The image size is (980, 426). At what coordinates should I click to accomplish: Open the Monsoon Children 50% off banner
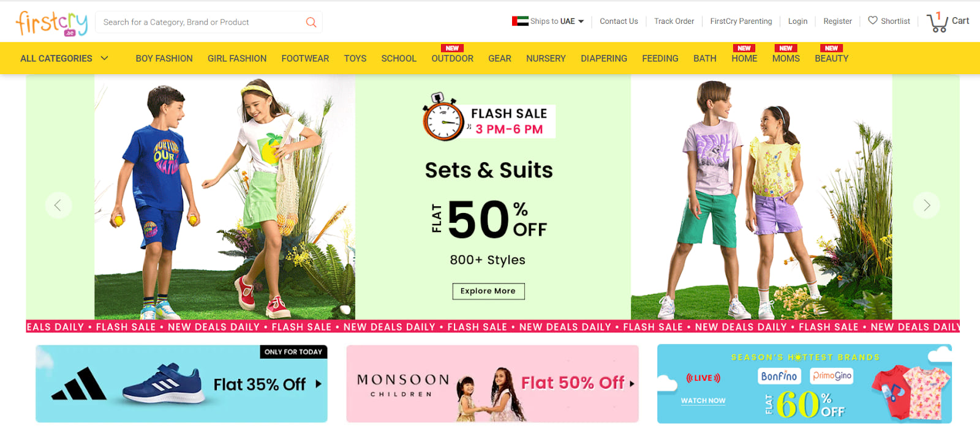[x=492, y=384]
